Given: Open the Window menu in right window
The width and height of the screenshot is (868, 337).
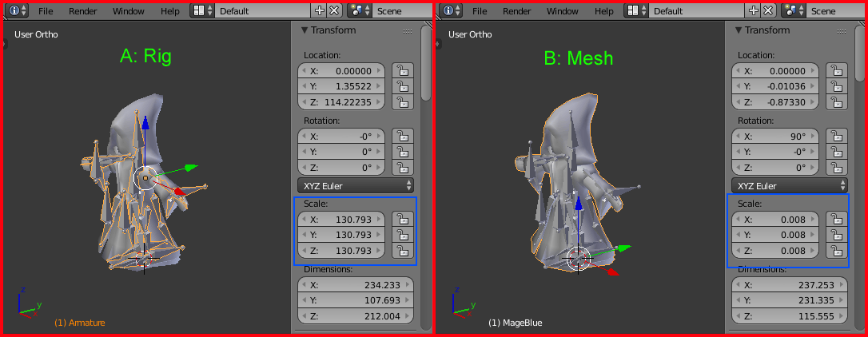Looking at the screenshot, I should pos(563,11).
